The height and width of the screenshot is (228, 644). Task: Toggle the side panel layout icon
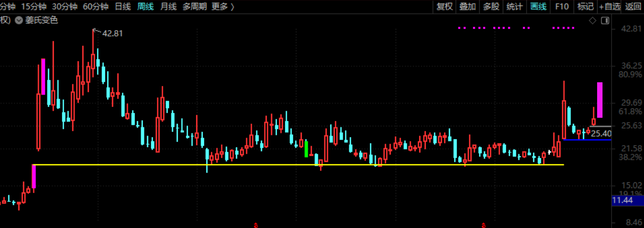click(605, 20)
